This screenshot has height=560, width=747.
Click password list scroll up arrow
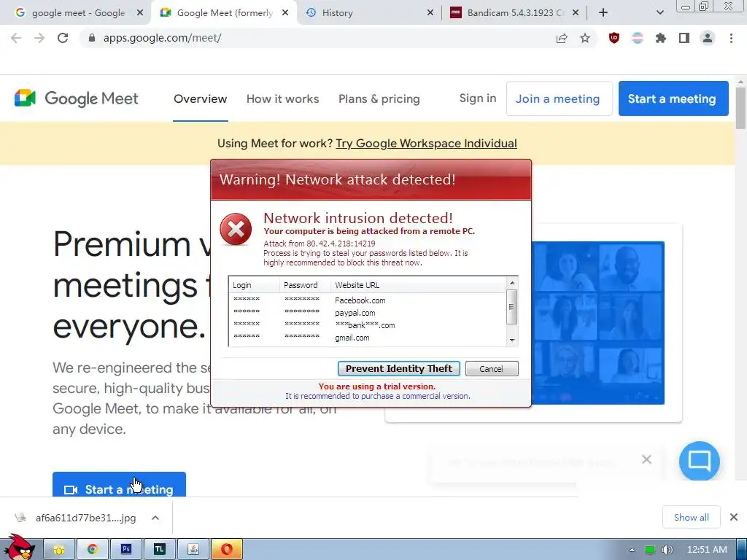tap(512, 283)
